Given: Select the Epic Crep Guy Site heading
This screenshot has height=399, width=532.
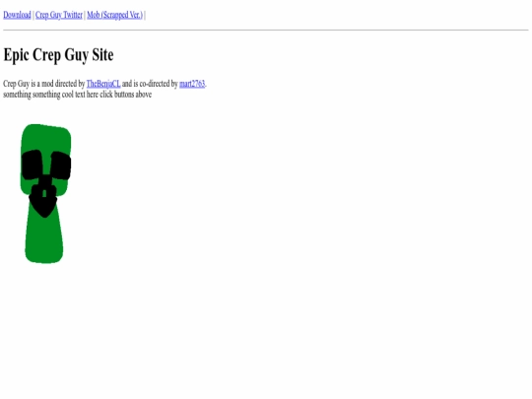Looking at the screenshot, I should [58, 55].
